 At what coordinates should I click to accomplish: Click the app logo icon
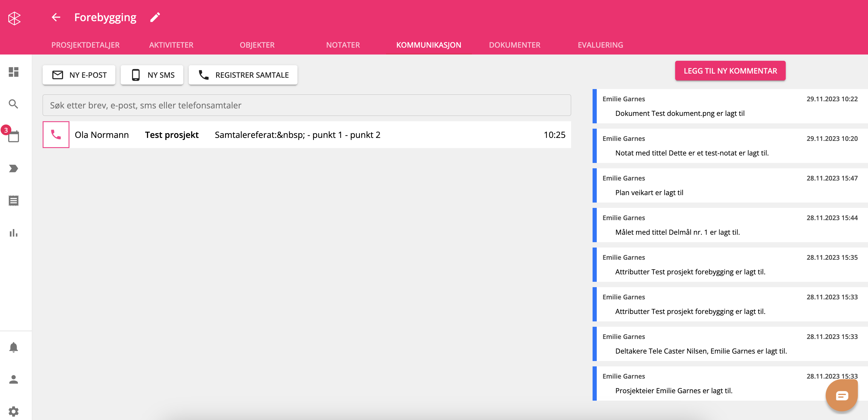click(14, 18)
